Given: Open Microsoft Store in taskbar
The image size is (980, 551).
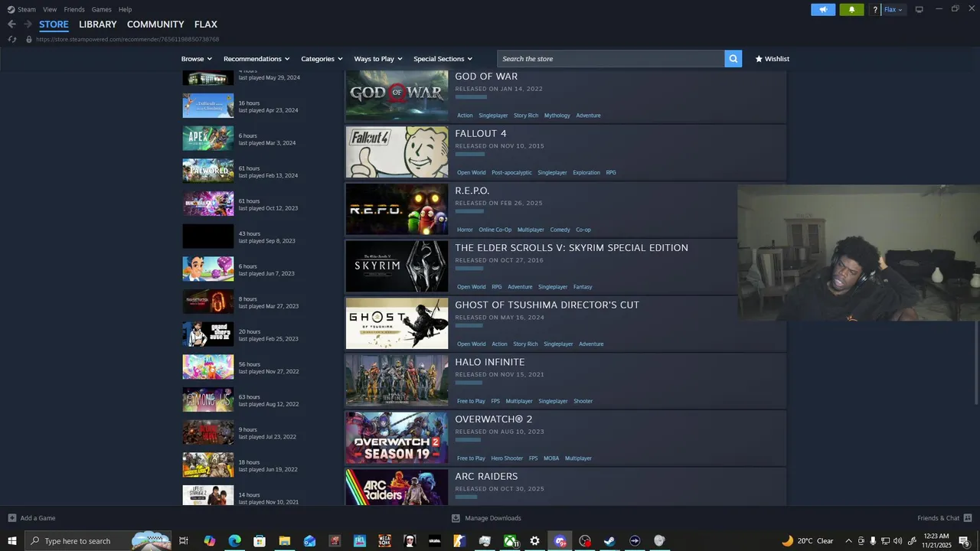Looking at the screenshot, I should (260, 541).
